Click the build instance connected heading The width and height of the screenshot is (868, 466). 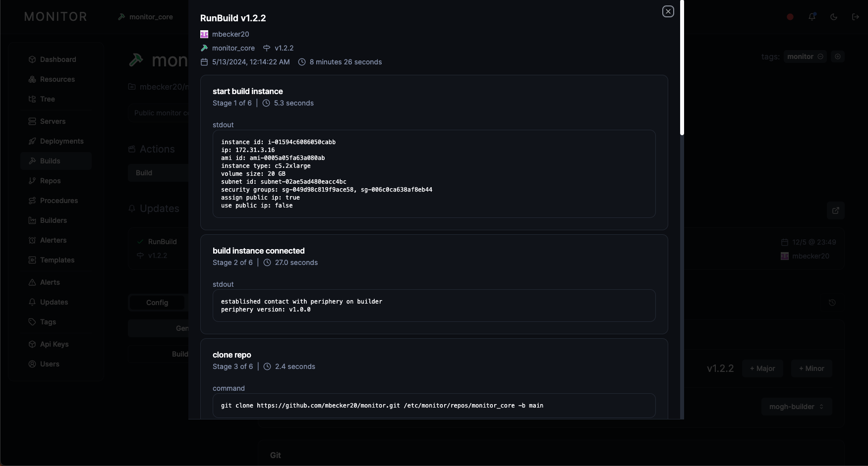(x=258, y=251)
